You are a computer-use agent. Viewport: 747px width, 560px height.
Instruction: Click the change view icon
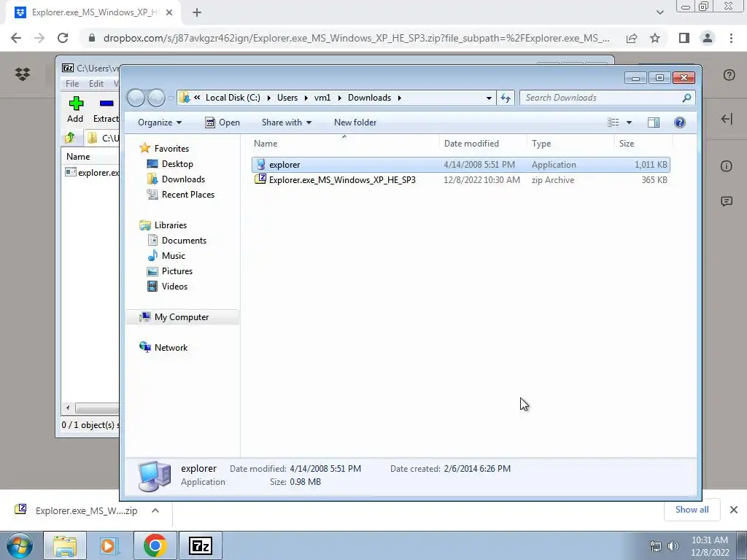(613, 122)
